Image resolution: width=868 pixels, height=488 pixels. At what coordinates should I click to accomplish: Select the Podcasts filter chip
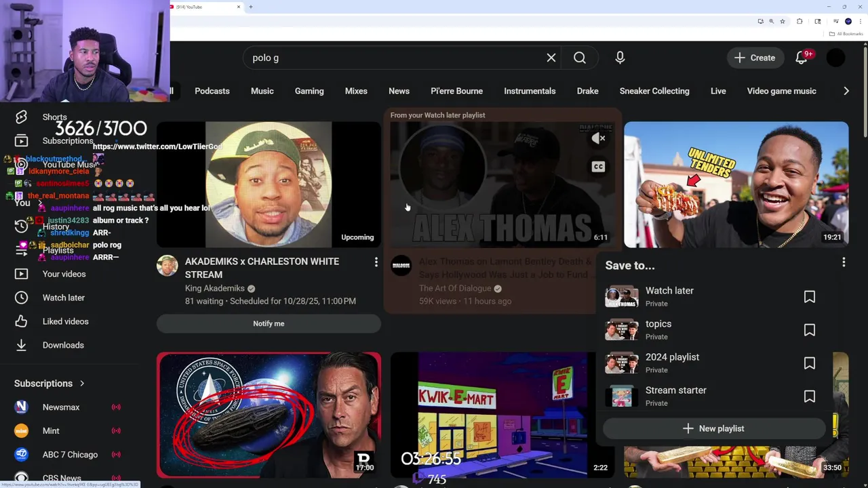click(212, 91)
